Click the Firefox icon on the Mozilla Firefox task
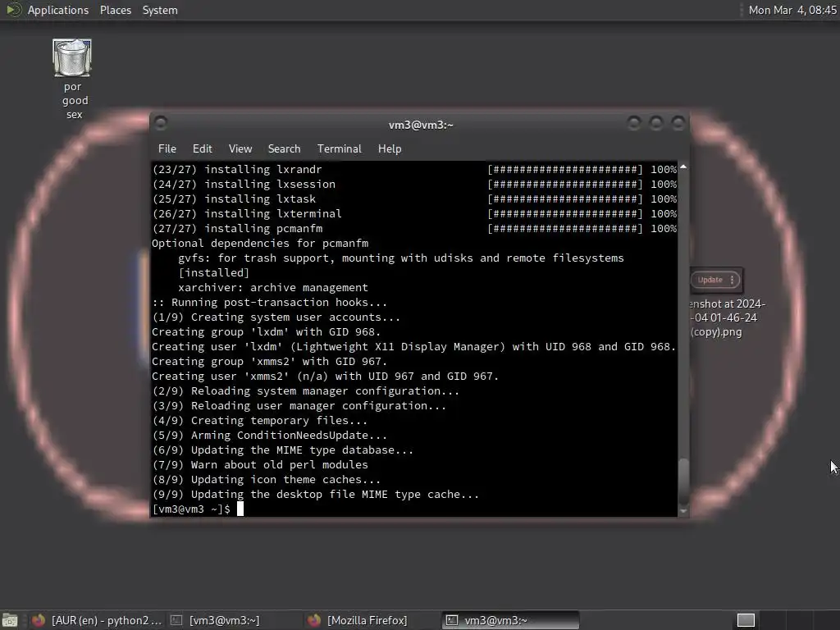840x630 pixels. 314,620
